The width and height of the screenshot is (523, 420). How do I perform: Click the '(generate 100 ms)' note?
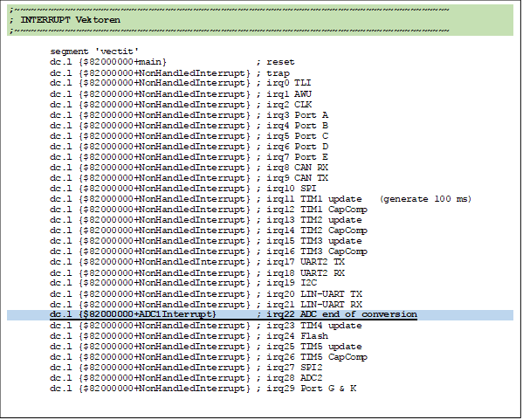tap(425, 199)
